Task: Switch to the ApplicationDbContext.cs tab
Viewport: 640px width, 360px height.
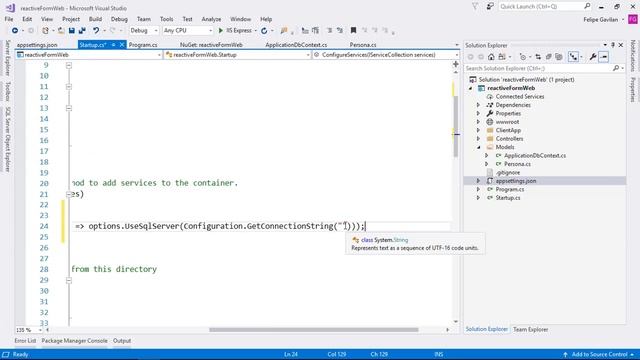Action: point(296,45)
